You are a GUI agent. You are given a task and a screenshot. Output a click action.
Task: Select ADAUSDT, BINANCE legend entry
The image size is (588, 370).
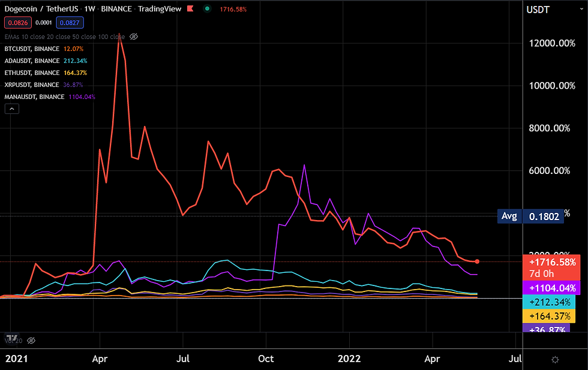(x=32, y=61)
